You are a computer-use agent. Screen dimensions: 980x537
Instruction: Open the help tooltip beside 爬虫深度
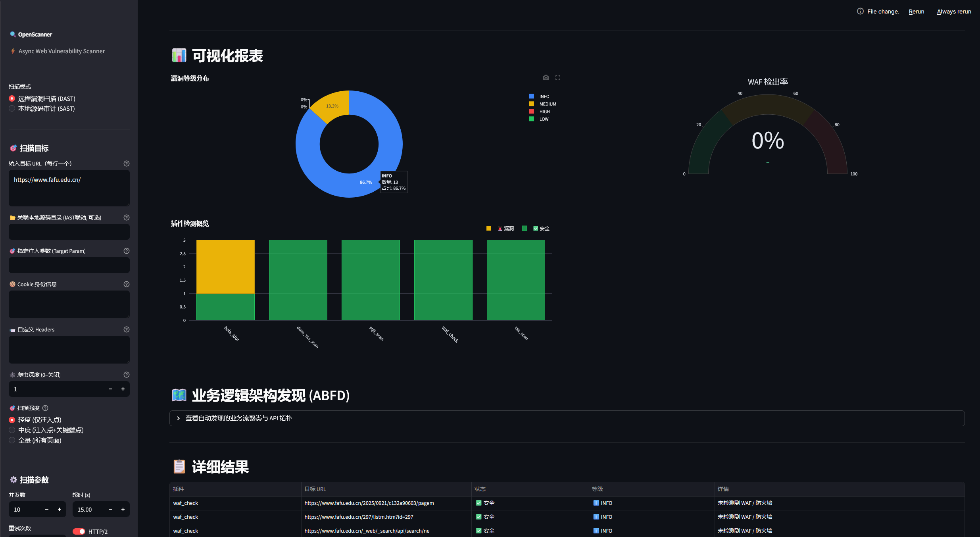click(126, 374)
